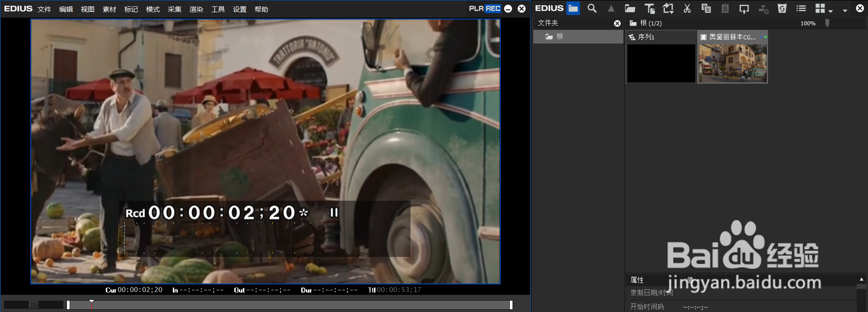Click the 根 (1/2) folder path label
The image size is (868, 312).
click(x=646, y=23)
